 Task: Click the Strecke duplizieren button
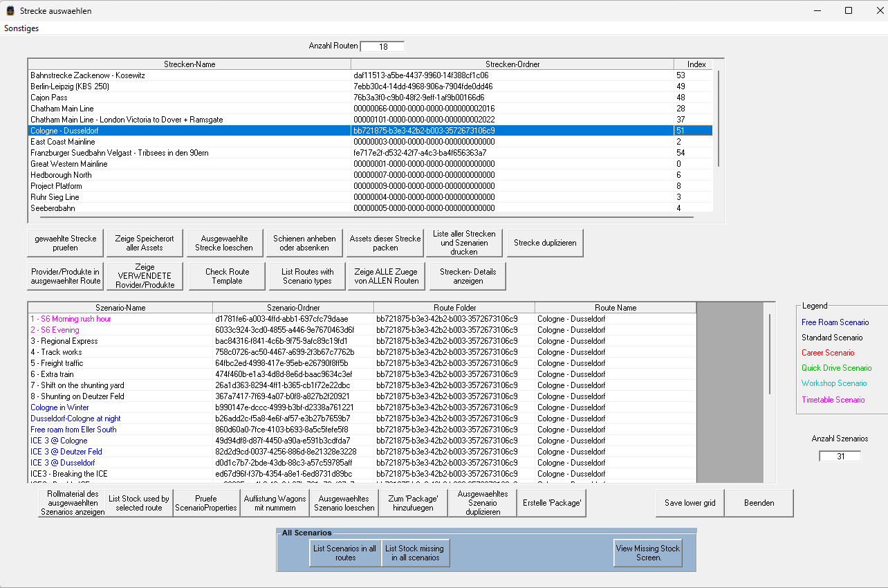coord(546,243)
